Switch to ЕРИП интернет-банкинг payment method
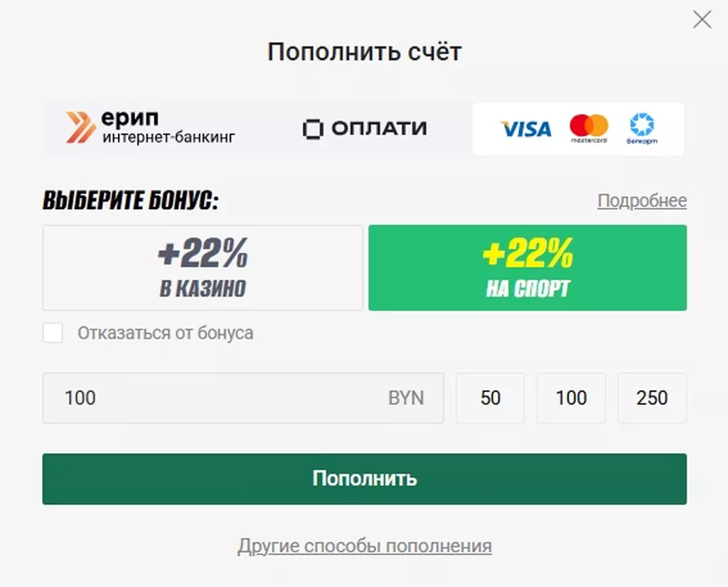The width and height of the screenshot is (728, 587). pos(151,129)
